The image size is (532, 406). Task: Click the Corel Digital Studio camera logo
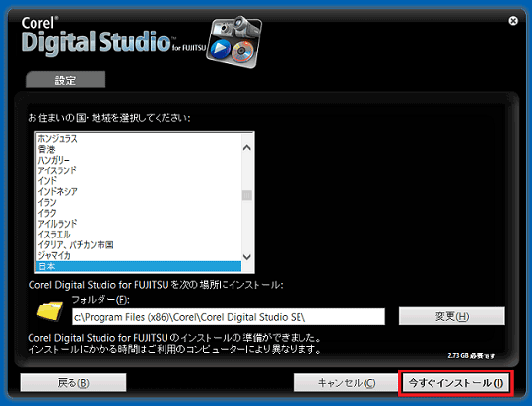click(234, 41)
